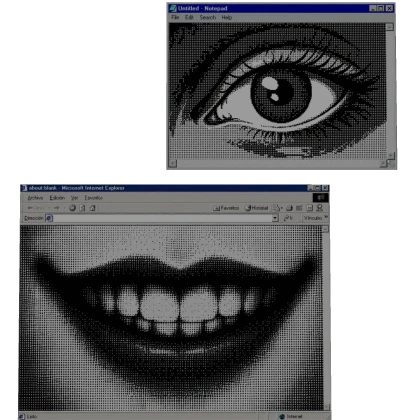Open the File menu in Notepad
Image resolution: width=420 pixels, height=420 pixels.
click(x=175, y=17)
